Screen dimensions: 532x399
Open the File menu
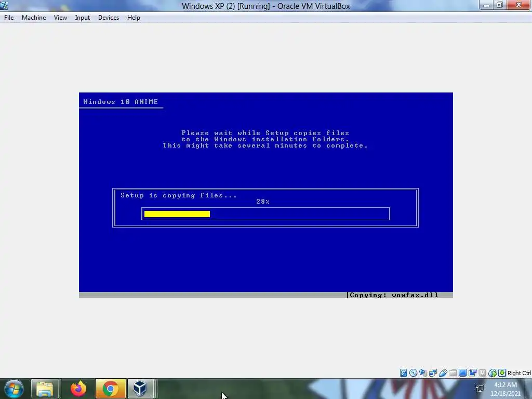pos(9,18)
